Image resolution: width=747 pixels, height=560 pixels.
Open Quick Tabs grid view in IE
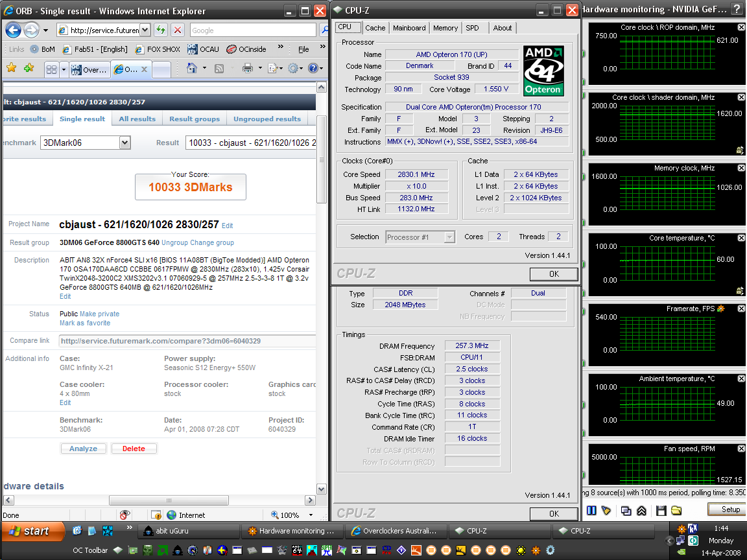click(51, 69)
